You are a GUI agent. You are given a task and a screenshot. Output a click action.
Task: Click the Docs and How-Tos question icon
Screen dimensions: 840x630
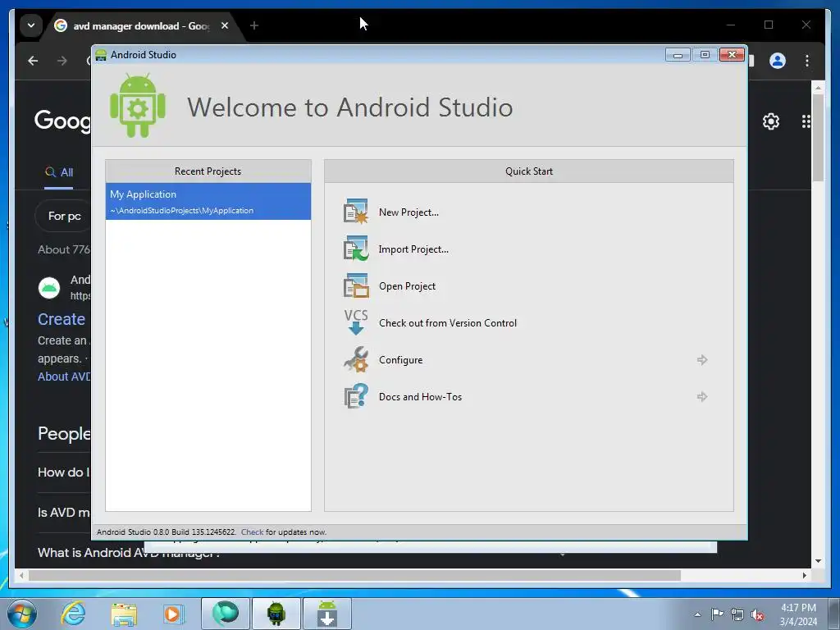click(x=356, y=396)
